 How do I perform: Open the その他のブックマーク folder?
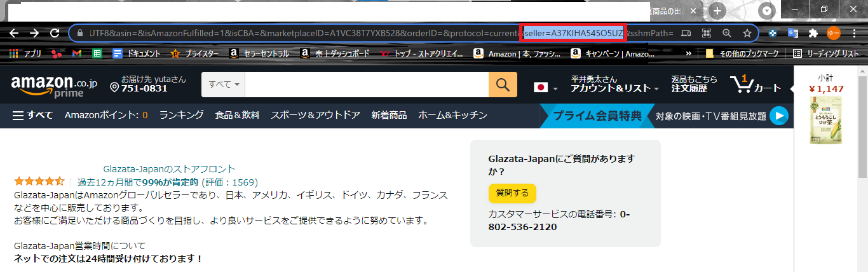[743, 54]
